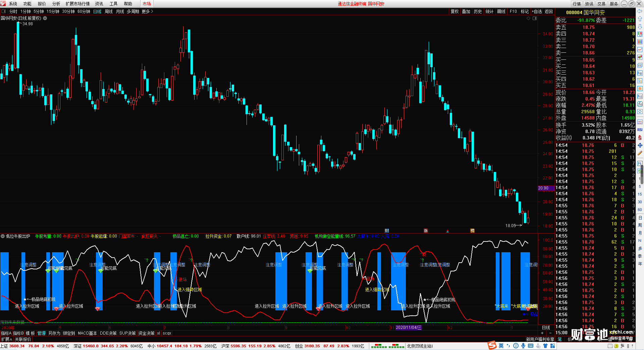Click the 新用户福利专享 link
Viewport: 644px width, 350px height.
tap(540, 339)
